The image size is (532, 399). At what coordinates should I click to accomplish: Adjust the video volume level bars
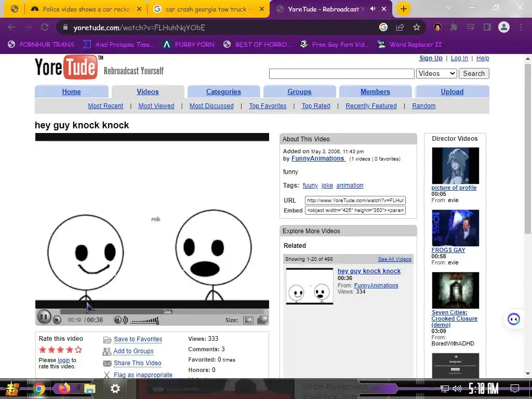coord(145,320)
